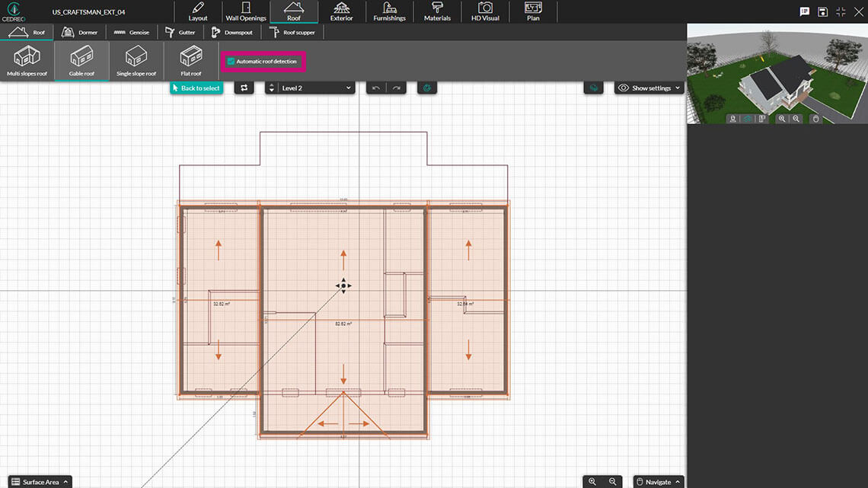This screenshot has width=868, height=488.
Task: Select the Downspout tool
Action: click(x=232, y=32)
